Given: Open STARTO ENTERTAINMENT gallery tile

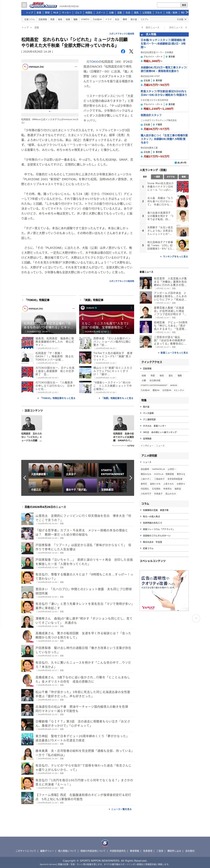Looking at the screenshot, I should click(113, 470).
